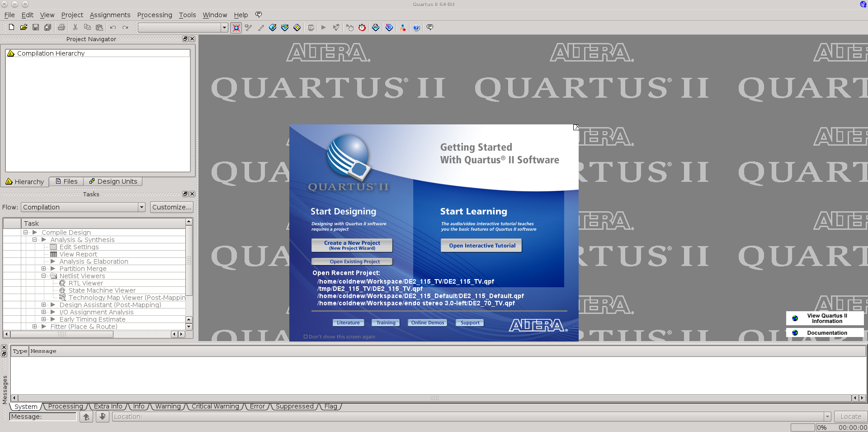
Task: Click the blue diamond document report icon
Action: (376, 28)
